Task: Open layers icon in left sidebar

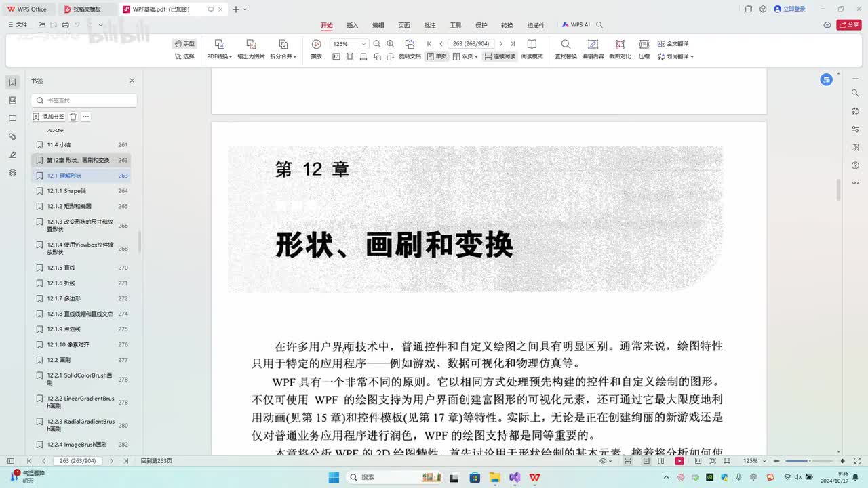Action: point(12,173)
